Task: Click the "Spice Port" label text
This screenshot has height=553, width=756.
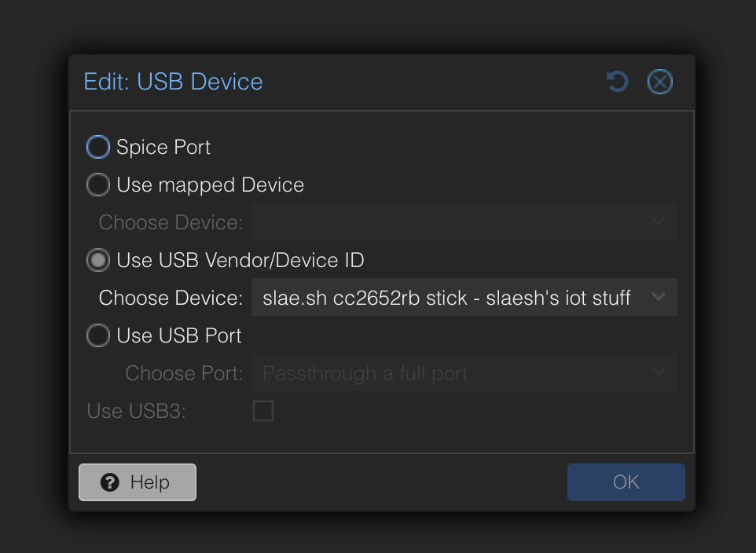Action: click(x=163, y=147)
